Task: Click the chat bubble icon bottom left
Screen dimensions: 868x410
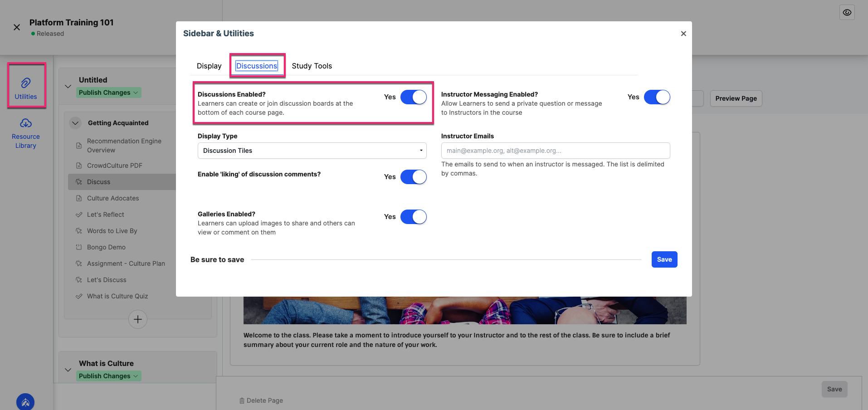Action: pos(25,402)
